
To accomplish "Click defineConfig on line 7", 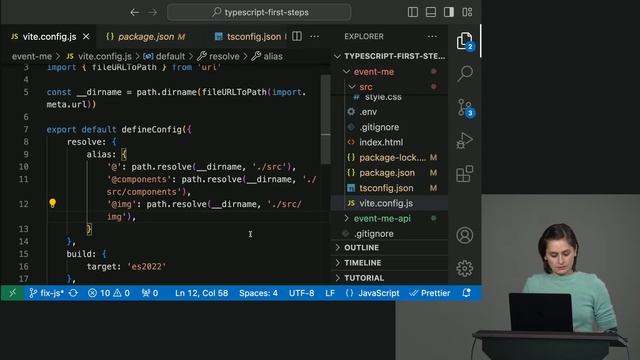I will [151, 130].
